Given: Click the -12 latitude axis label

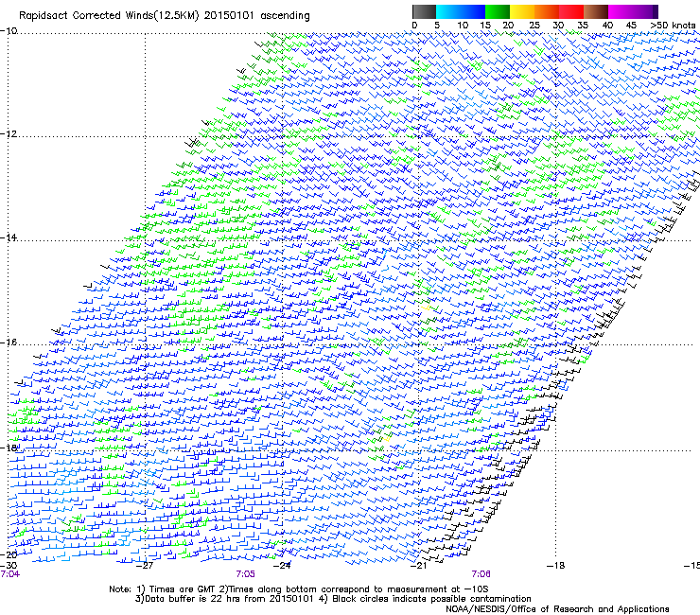Looking at the screenshot, I should [9, 134].
